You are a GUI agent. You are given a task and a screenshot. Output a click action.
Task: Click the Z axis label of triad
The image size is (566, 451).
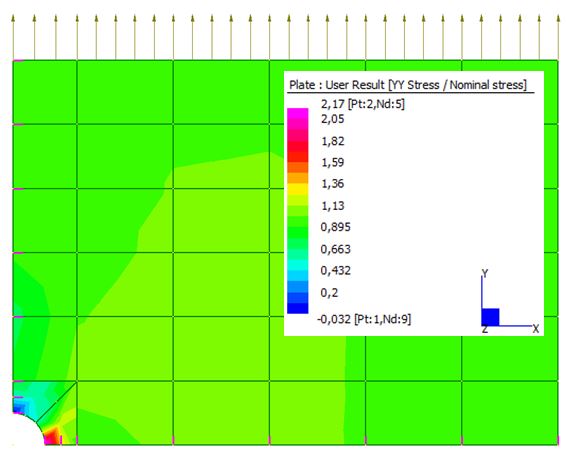tap(485, 329)
